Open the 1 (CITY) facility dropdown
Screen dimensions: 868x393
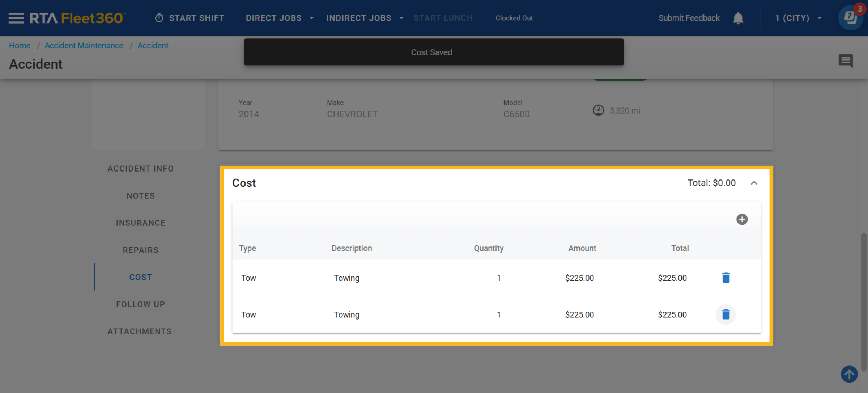pos(799,18)
